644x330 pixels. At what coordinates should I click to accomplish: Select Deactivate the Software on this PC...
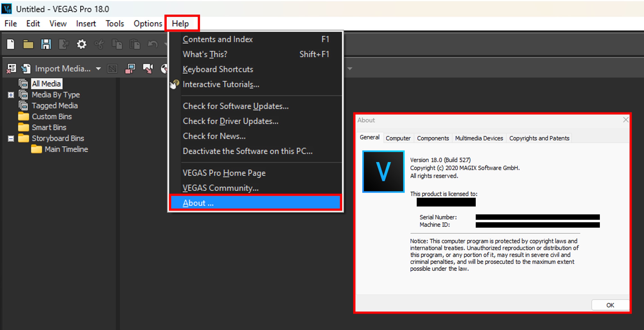pyautogui.click(x=255, y=151)
